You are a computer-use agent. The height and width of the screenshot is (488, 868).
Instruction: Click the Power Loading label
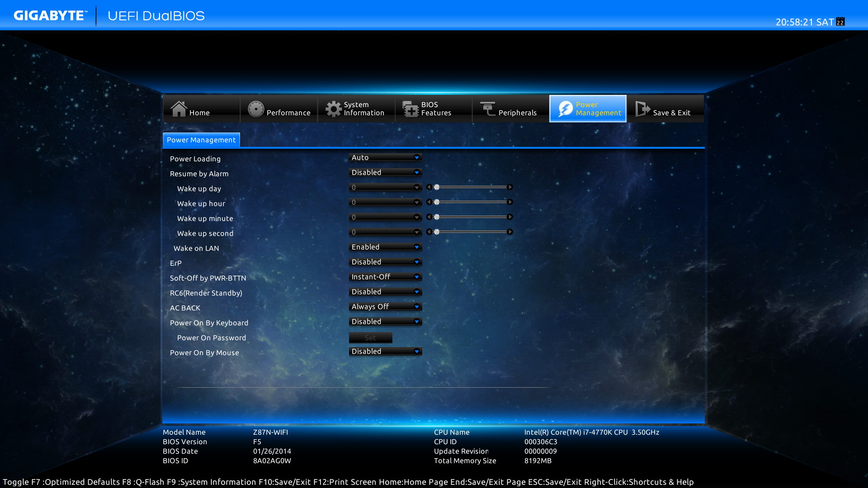(195, 159)
